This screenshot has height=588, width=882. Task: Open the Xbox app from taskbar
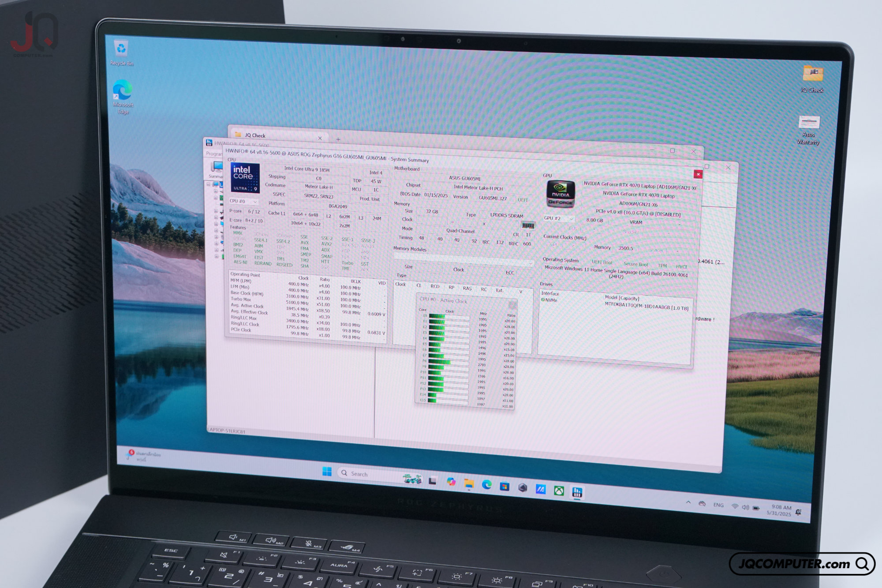[x=559, y=491]
